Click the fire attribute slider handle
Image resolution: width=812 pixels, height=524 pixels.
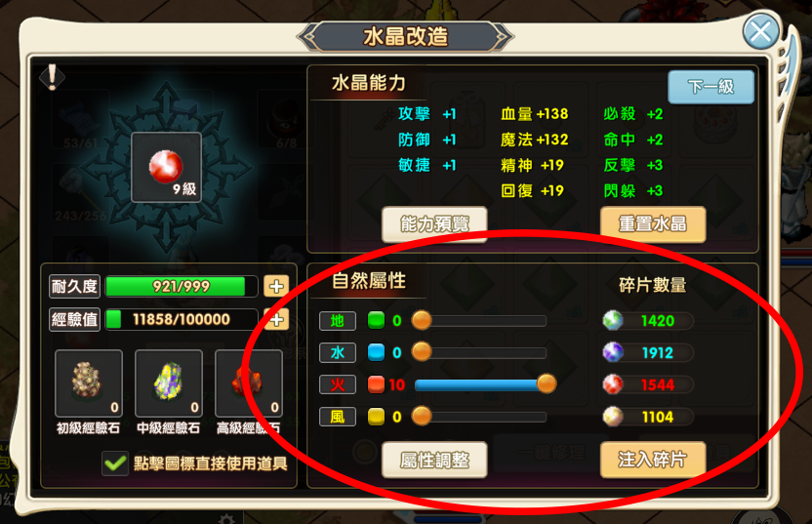pos(547,383)
